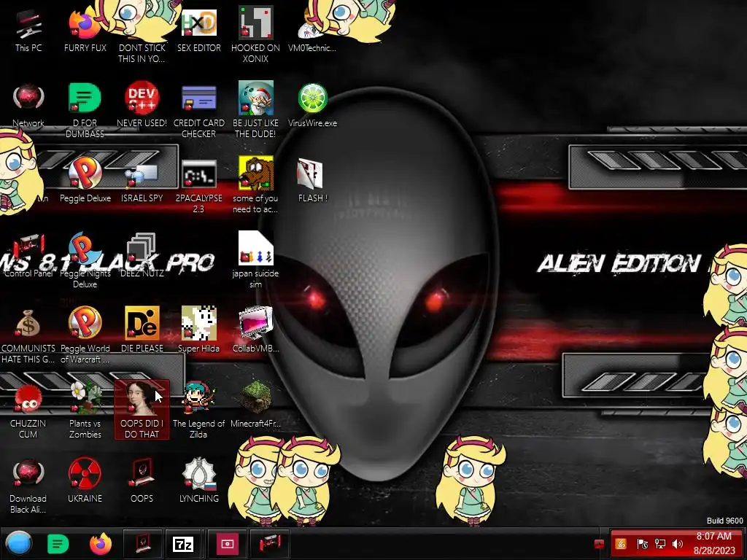Click the VM0Technic... desktop icon
Image resolution: width=747 pixels, height=560 pixels.
tap(312, 31)
